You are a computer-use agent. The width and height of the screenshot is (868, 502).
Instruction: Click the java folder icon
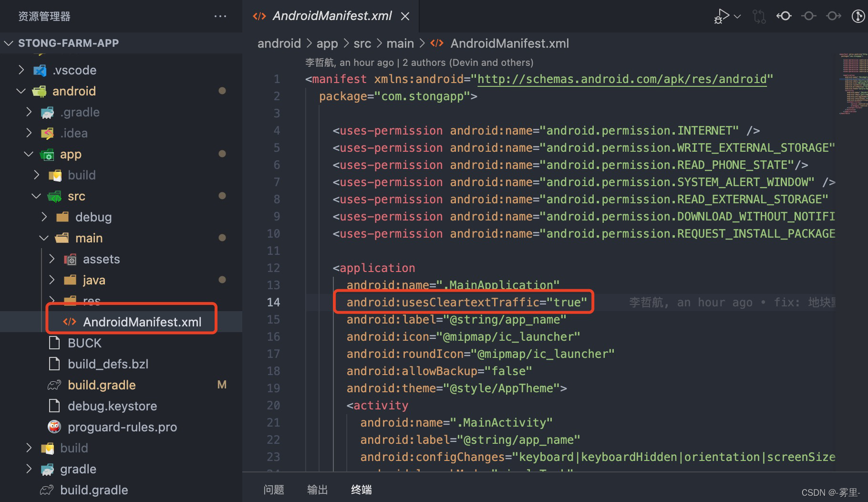pos(70,280)
